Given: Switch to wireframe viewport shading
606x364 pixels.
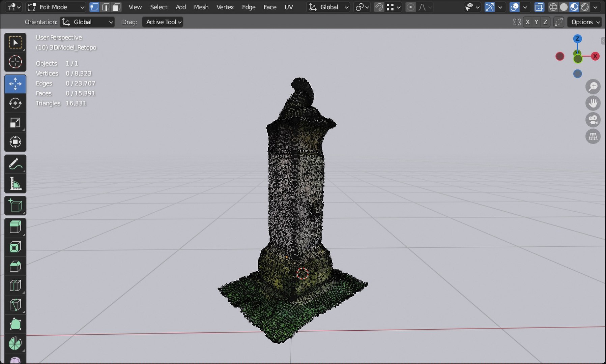Looking at the screenshot, I should click(553, 7).
